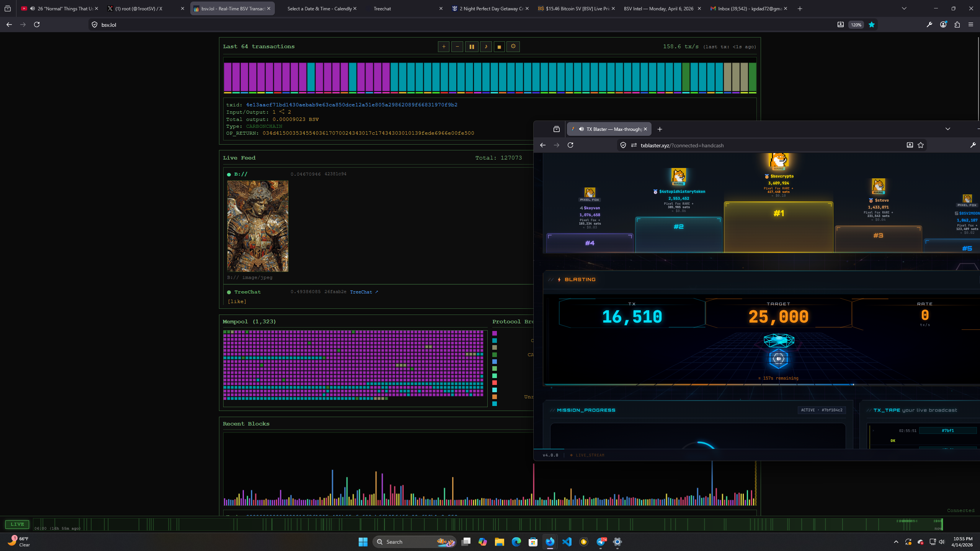Image resolution: width=980 pixels, height=551 pixels.
Task: Click the #7bf1 entry in TX_TAPE
Action: click(948, 431)
